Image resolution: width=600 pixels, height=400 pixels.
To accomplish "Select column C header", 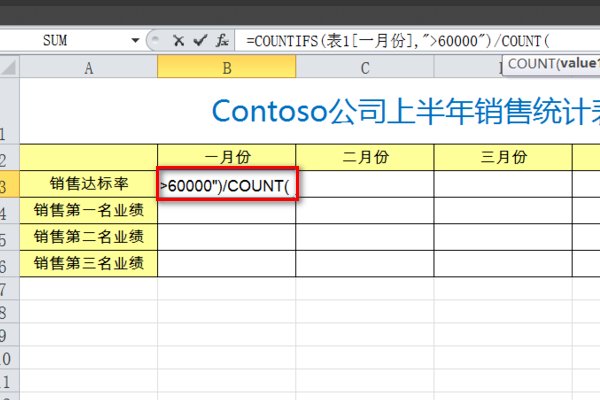I will pyautogui.click(x=365, y=68).
